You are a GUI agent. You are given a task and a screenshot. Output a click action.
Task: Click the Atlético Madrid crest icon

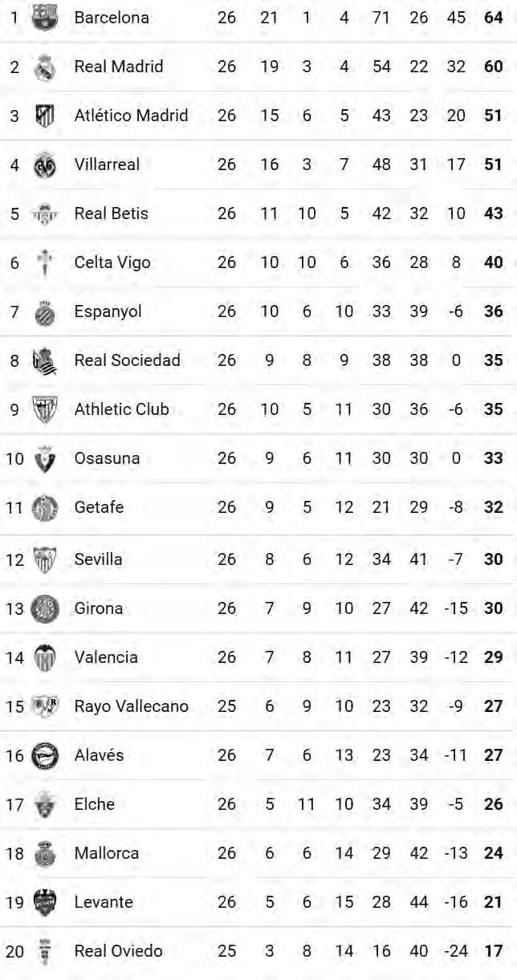(45, 116)
